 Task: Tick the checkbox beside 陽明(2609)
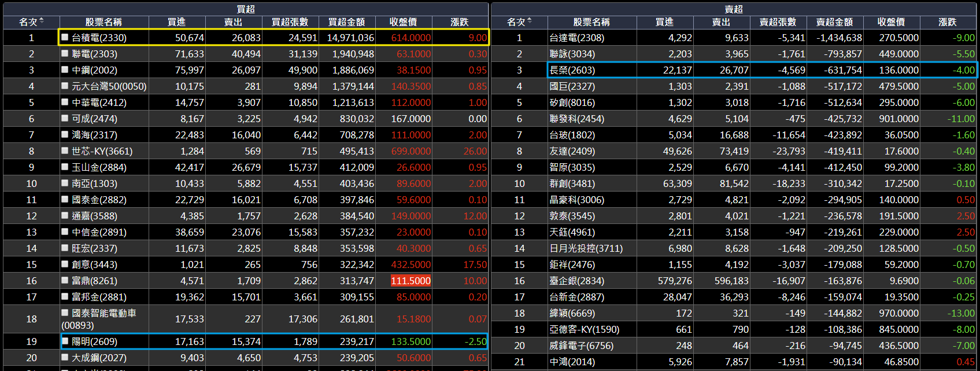click(65, 341)
